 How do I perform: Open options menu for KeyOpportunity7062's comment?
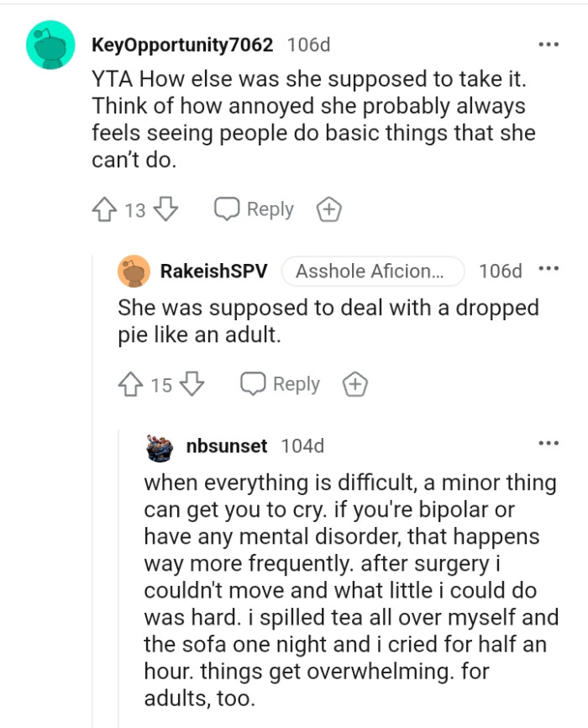[x=549, y=45]
